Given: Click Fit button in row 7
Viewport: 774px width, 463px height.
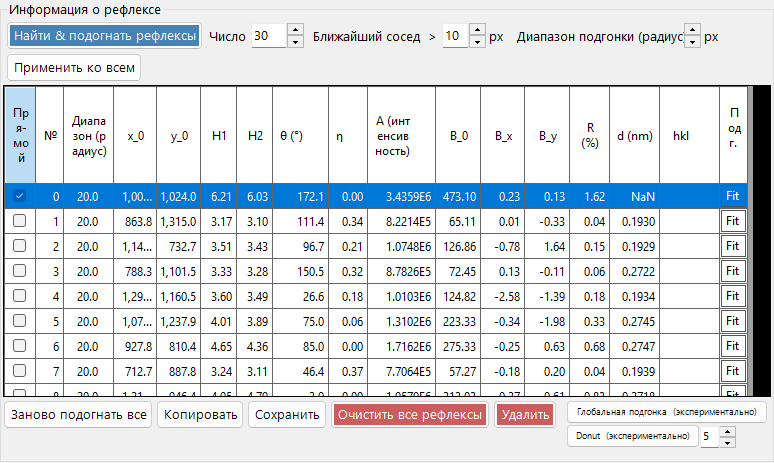Looking at the screenshot, I should click(x=733, y=371).
